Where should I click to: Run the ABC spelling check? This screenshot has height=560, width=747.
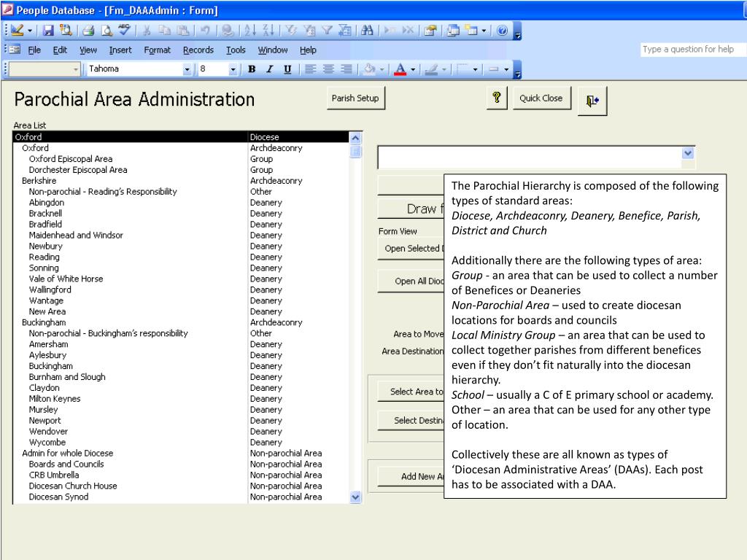(x=124, y=31)
